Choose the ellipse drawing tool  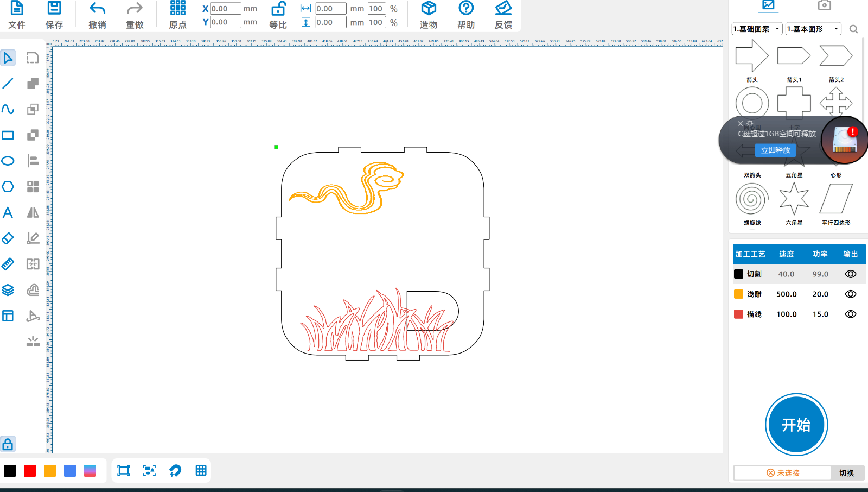pos(8,161)
